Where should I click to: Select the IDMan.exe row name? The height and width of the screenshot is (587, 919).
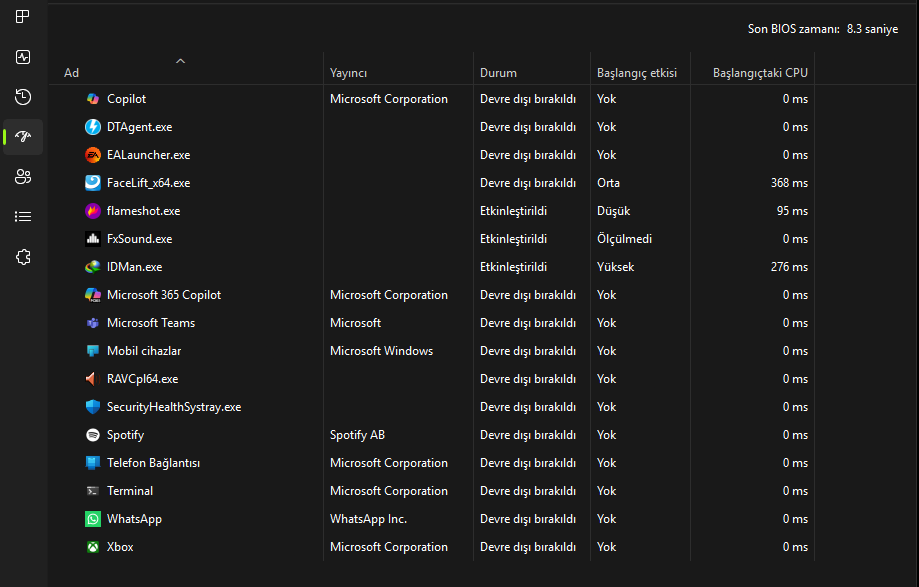(134, 267)
